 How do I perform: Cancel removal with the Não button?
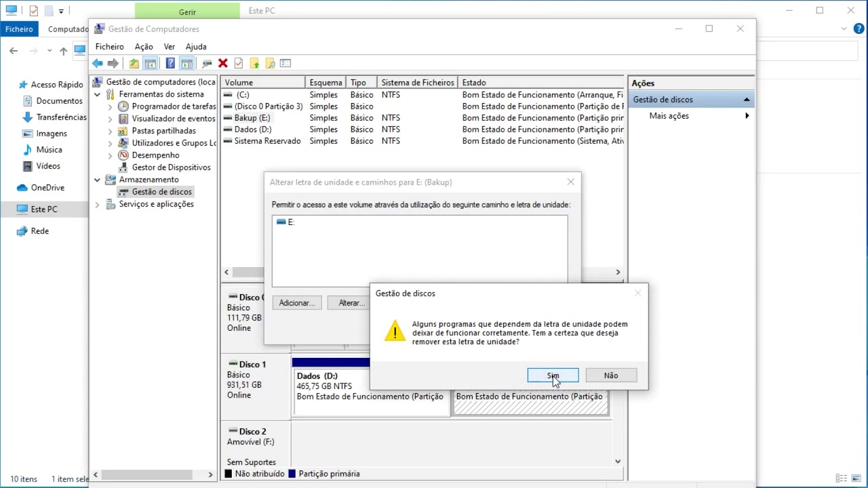tap(611, 375)
